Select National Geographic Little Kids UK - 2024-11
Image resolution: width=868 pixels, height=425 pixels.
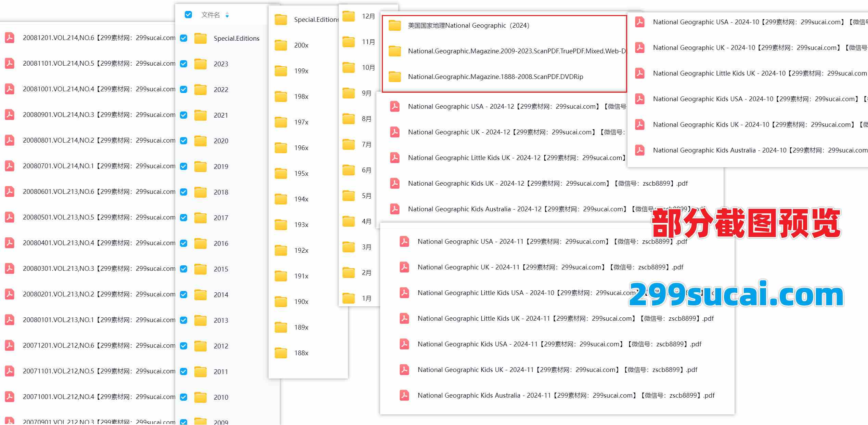(x=566, y=318)
